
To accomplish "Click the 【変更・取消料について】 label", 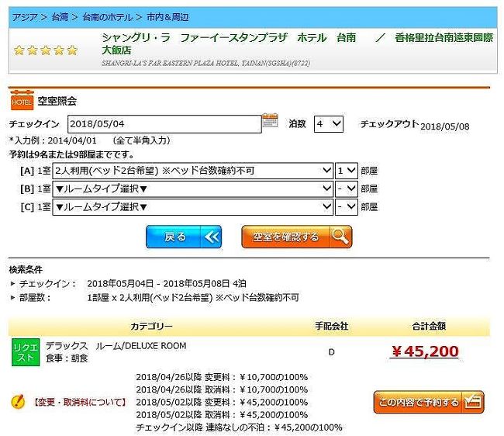I will tap(79, 402).
